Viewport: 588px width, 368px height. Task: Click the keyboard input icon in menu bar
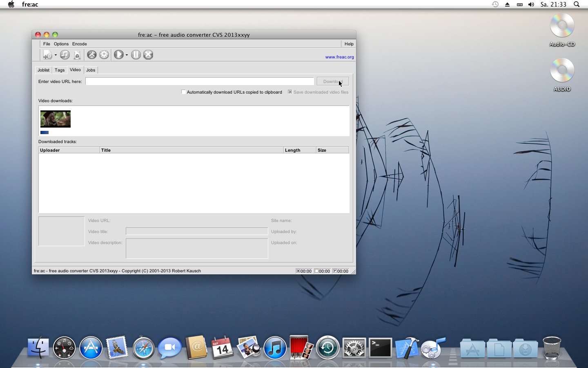coord(519,4)
